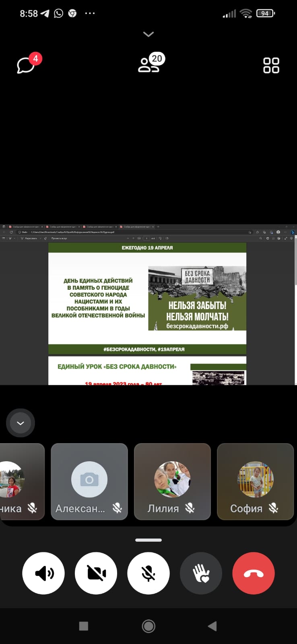Tap the shared screen presentation

pyautogui.click(x=148, y=305)
